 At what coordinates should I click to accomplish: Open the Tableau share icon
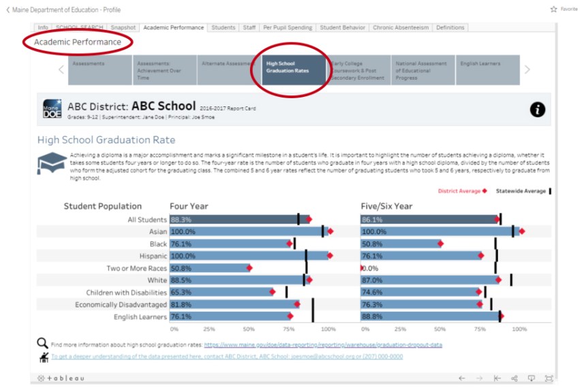pyautogui.click(x=514, y=378)
